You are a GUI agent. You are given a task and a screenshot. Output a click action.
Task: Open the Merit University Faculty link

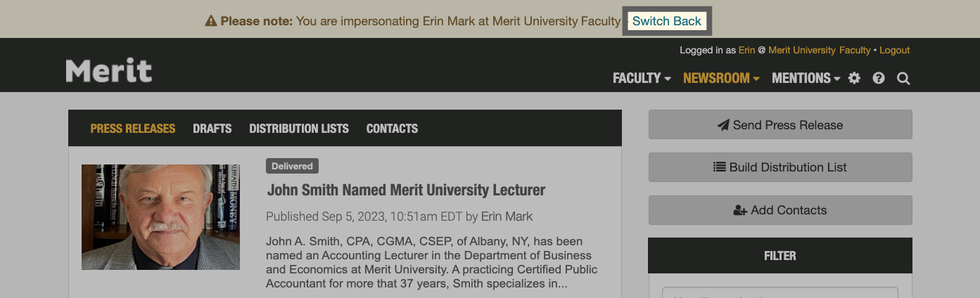[819, 51]
